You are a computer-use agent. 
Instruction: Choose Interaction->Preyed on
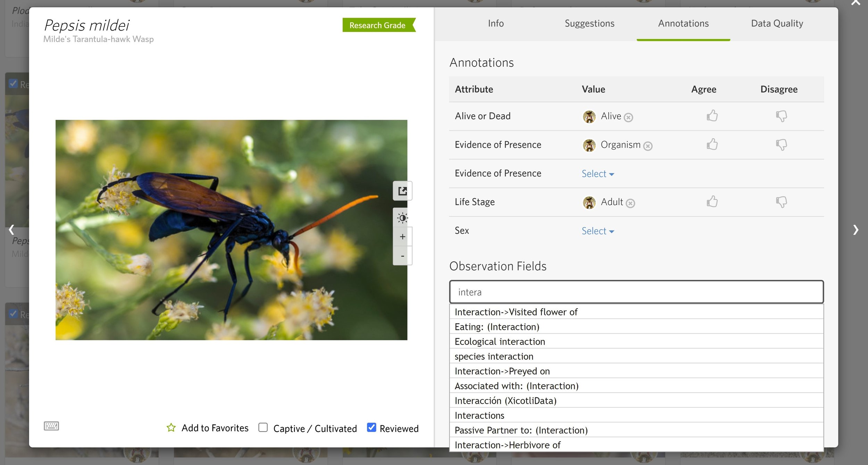(x=636, y=371)
